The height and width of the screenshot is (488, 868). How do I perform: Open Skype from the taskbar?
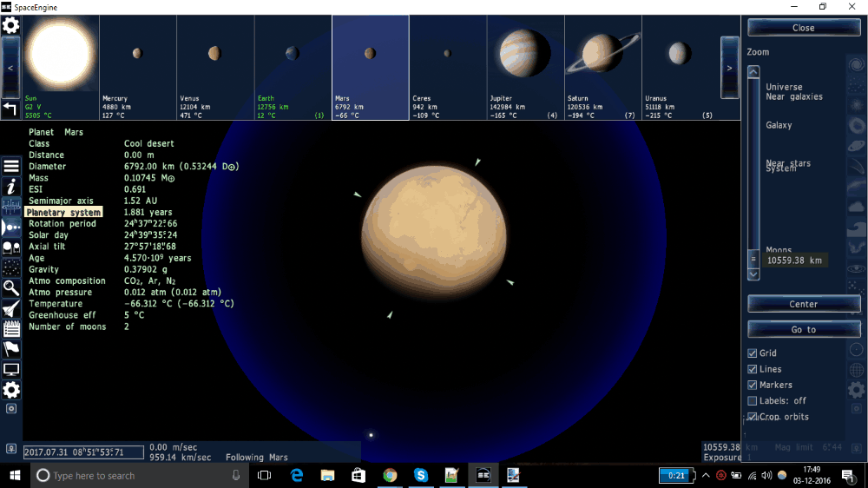[421, 475]
